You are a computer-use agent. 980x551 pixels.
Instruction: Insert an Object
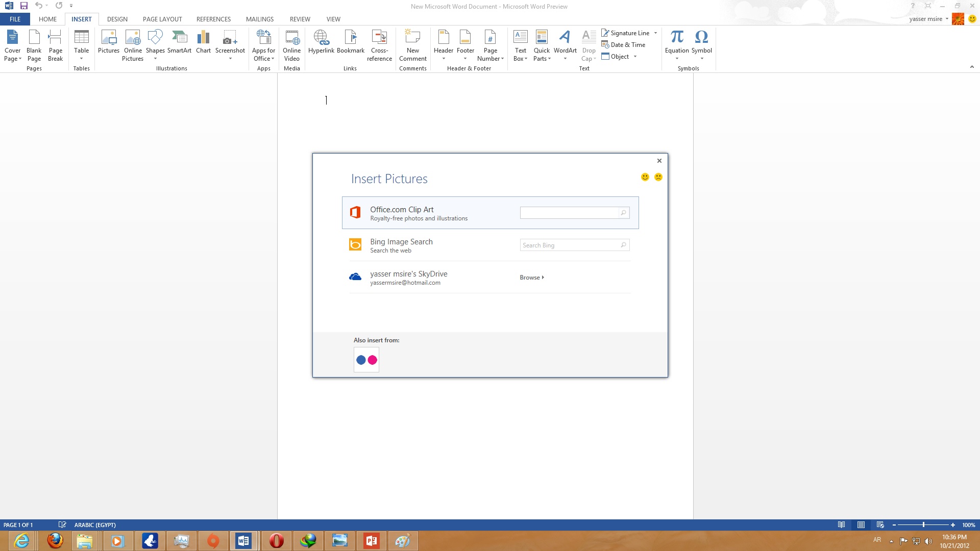(x=615, y=56)
